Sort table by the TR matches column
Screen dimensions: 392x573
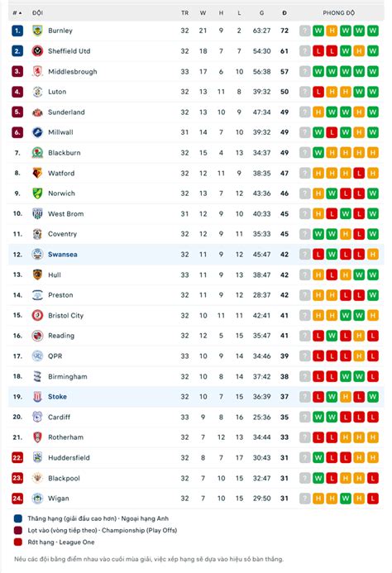click(x=184, y=12)
